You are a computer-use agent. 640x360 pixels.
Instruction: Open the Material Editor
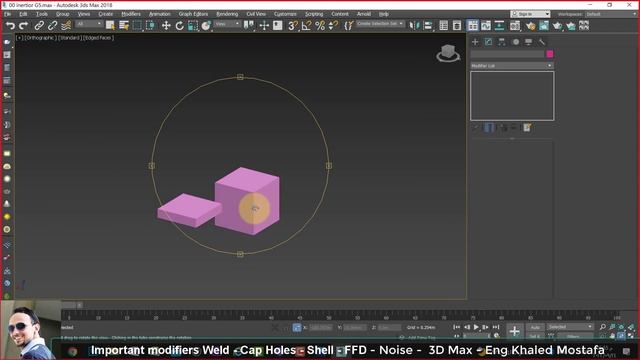pos(515,26)
